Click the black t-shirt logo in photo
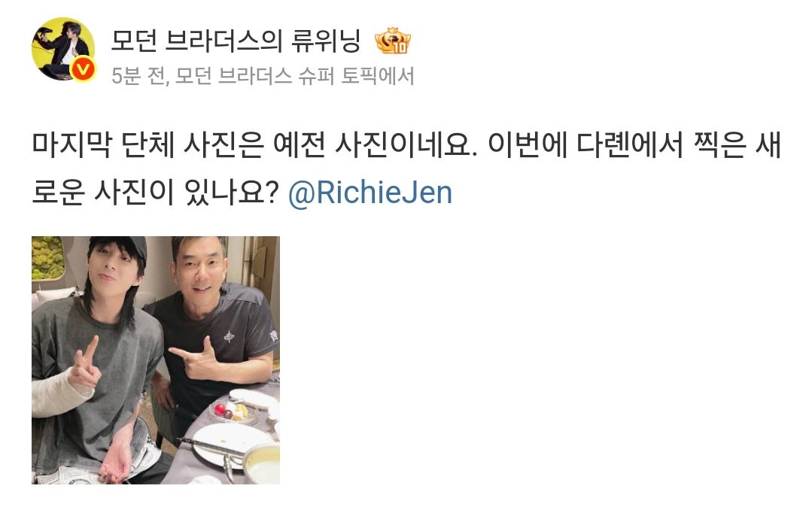Image resolution: width=812 pixels, height=513 pixels. (229, 337)
